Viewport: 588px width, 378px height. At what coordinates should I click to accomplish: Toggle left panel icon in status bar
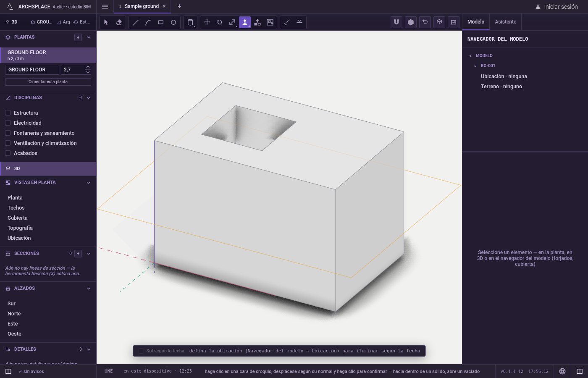tap(8, 371)
